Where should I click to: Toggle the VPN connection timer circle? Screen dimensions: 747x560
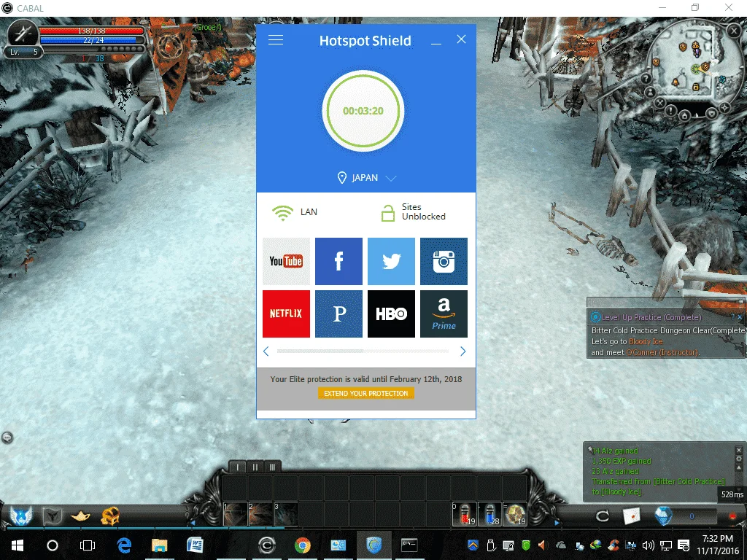363,111
